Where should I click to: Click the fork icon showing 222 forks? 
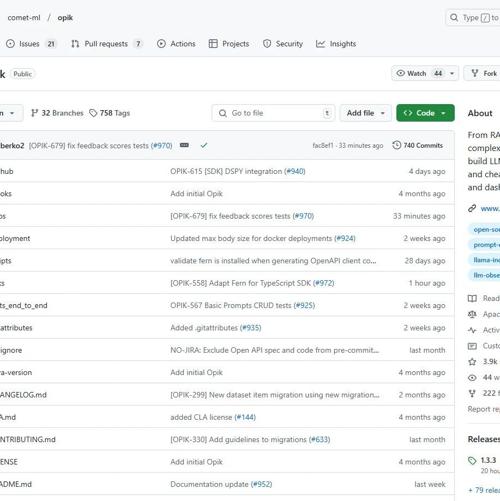472,394
